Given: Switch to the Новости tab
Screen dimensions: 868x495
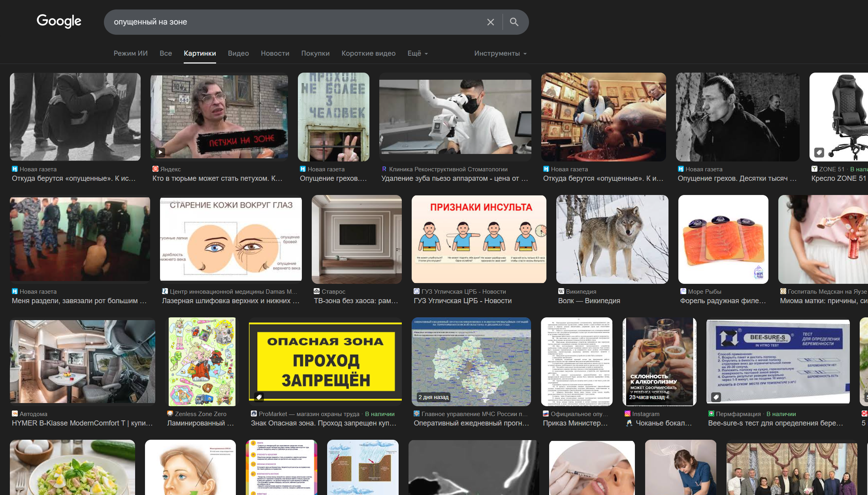Looking at the screenshot, I should pos(275,53).
